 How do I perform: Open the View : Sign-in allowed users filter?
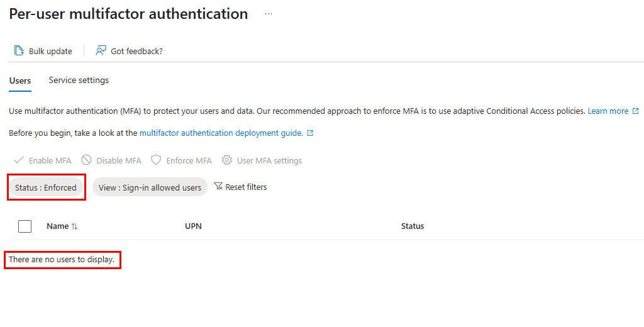[150, 187]
